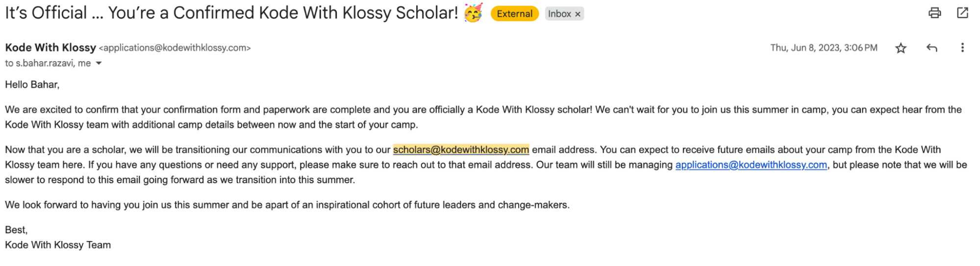This screenshot has width=980, height=266.
Task: Click the Thu, Jun 8, 2023 timestamp
Action: click(824, 48)
